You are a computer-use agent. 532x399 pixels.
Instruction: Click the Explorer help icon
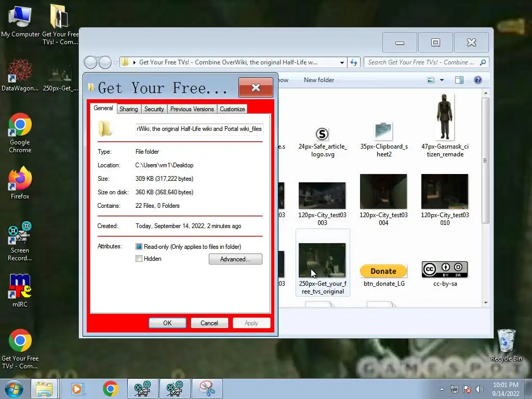coord(478,80)
